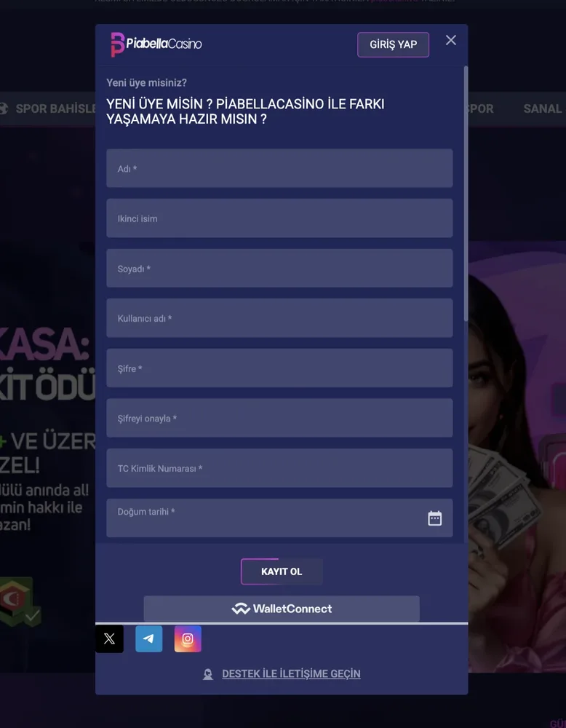Open the DESTEK İLE İLETİŞİME GEÇİN link

click(291, 673)
